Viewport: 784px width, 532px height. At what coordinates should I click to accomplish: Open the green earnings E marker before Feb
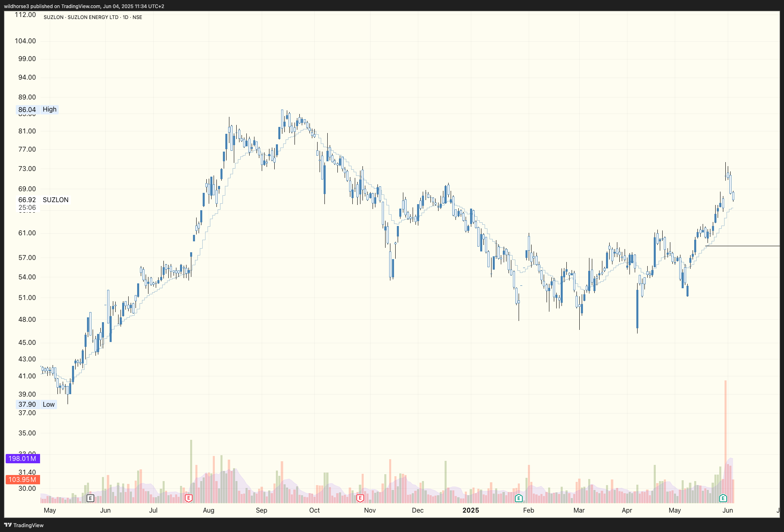(x=519, y=498)
